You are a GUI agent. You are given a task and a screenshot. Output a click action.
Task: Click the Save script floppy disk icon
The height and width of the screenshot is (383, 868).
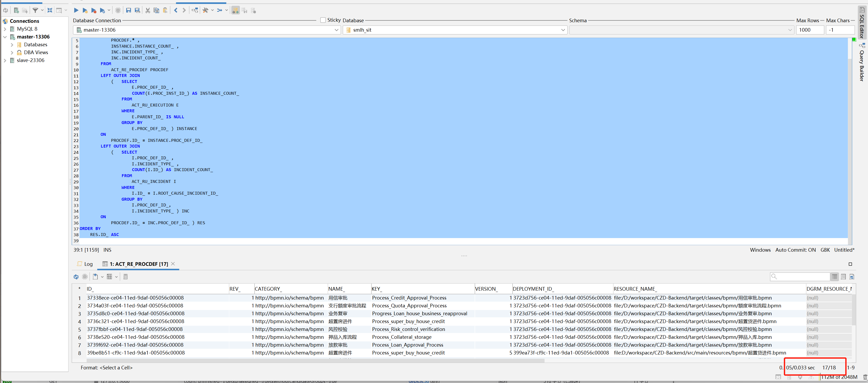pyautogui.click(x=128, y=10)
